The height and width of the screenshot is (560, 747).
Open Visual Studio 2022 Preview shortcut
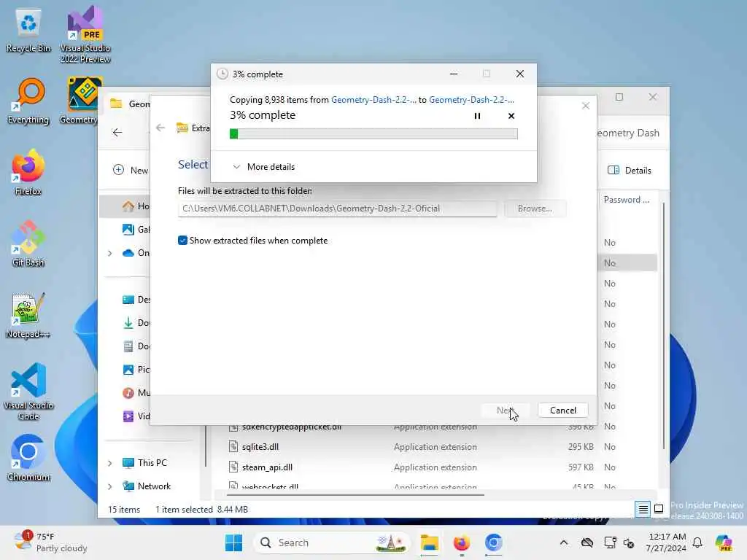85,34
